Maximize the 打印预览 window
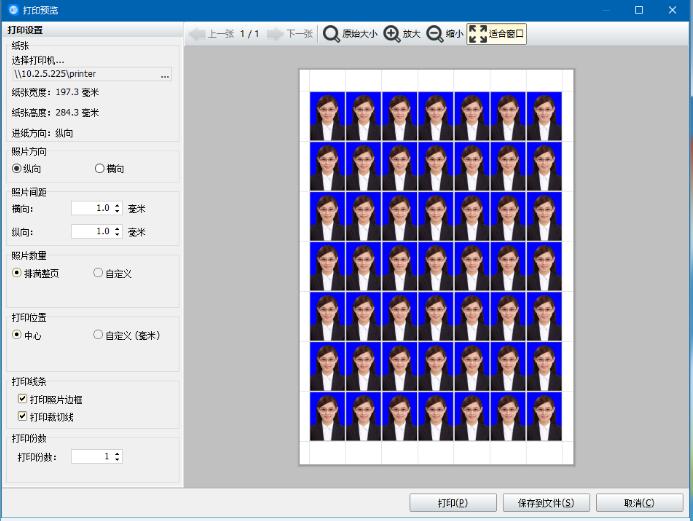 coord(639,10)
